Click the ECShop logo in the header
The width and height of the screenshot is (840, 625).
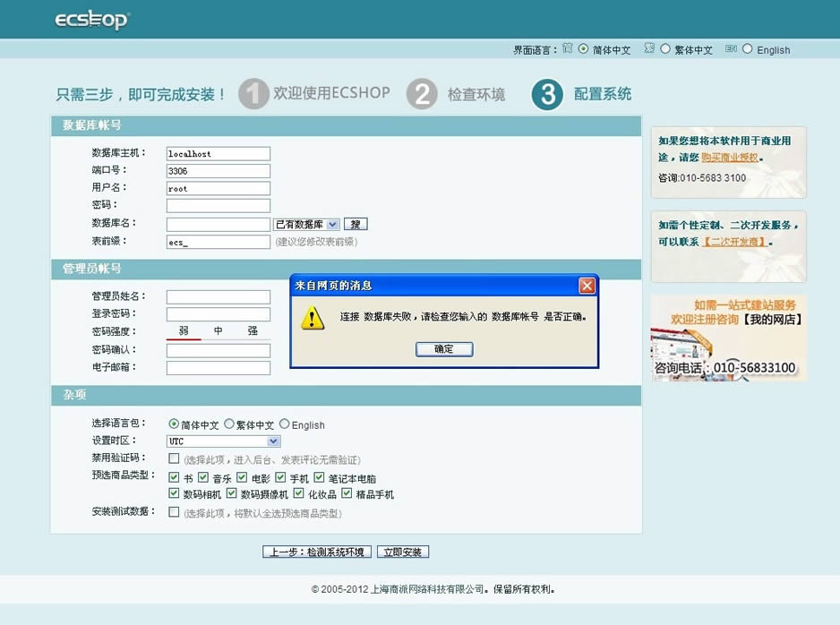click(92, 20)
